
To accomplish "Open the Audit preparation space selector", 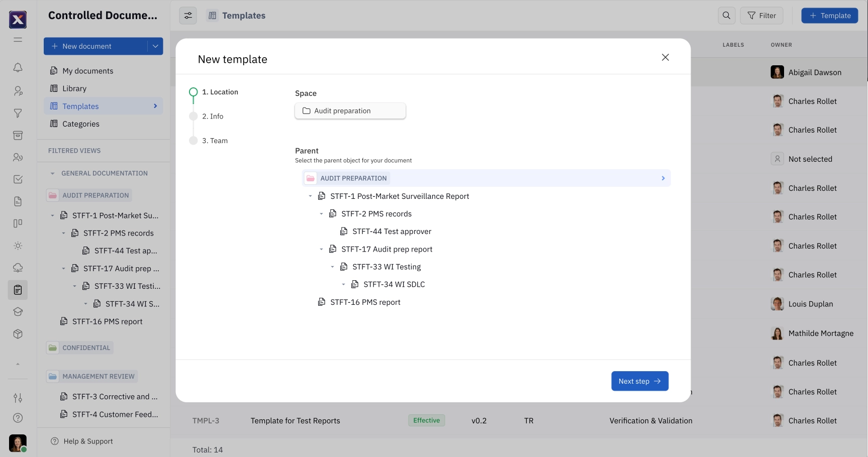I will pyautogui.click(x=350, y=111).
